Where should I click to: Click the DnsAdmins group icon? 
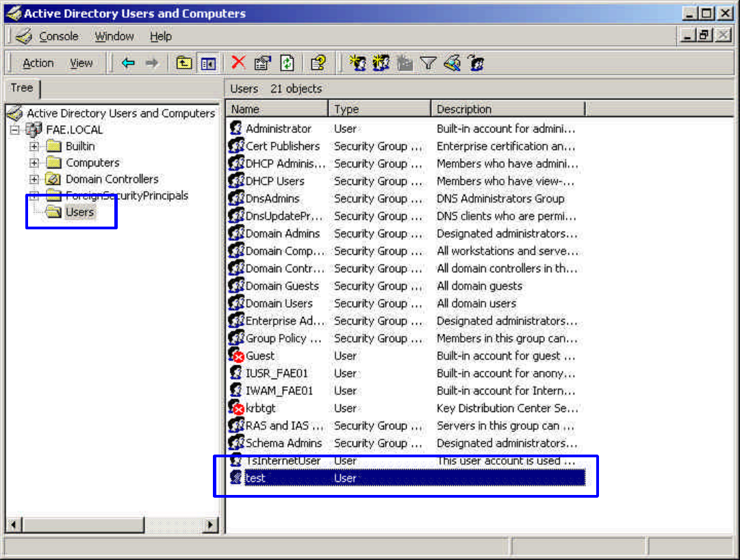236,198
